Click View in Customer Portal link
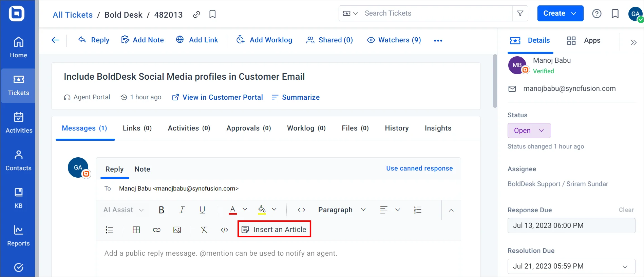644x277 pixels. pos(217,98)
